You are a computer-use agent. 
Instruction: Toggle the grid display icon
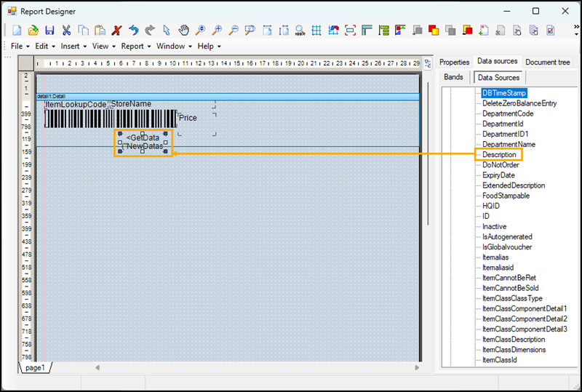point(316,31)
